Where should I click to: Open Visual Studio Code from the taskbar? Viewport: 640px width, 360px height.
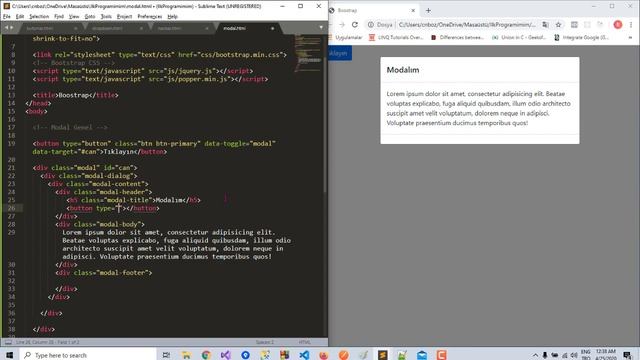(x=304, y=355)
